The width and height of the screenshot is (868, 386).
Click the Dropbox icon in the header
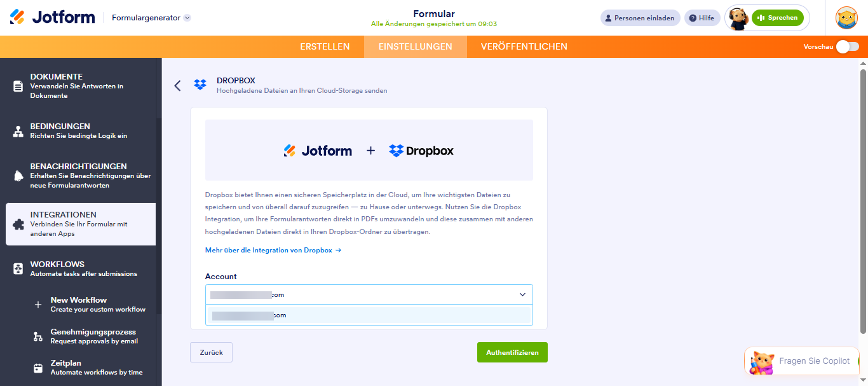200,85
